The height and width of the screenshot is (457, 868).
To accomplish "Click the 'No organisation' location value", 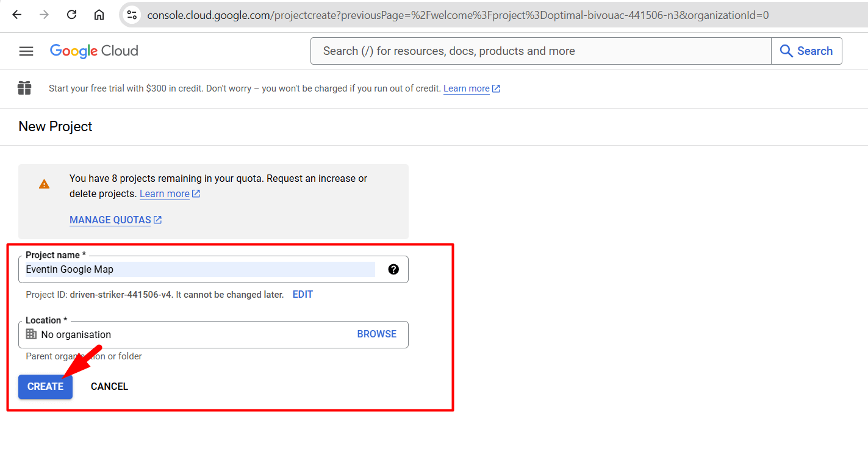I will [x=76, y=335].
